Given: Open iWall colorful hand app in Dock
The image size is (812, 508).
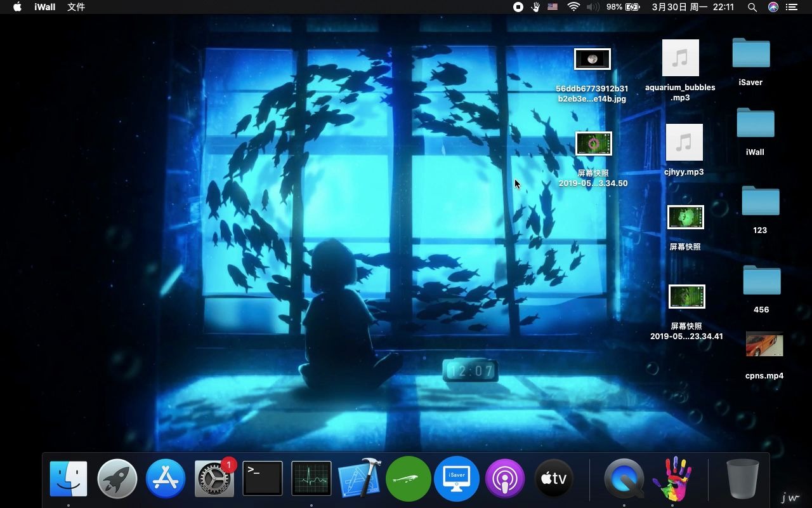Looking at the screenshot, I should 672,478.
